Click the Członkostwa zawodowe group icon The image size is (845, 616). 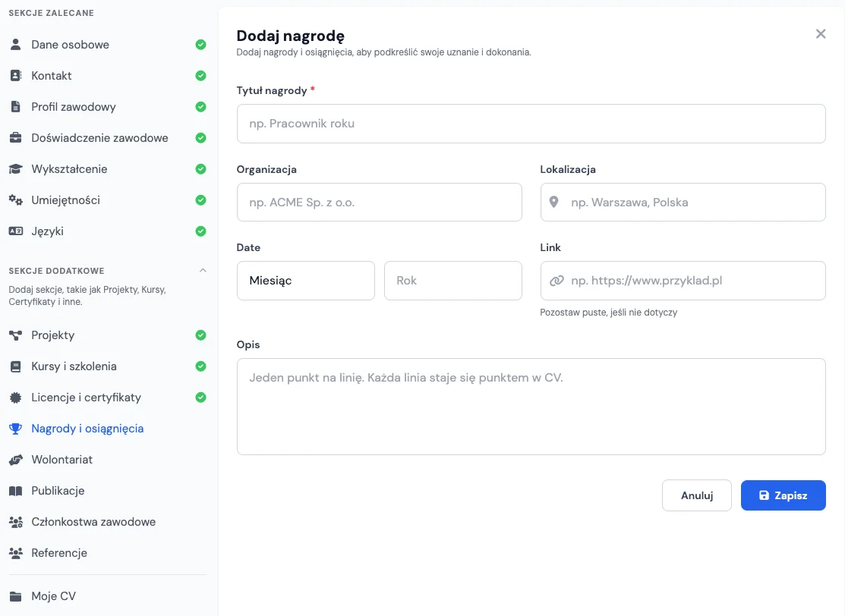tap(16, 522)
